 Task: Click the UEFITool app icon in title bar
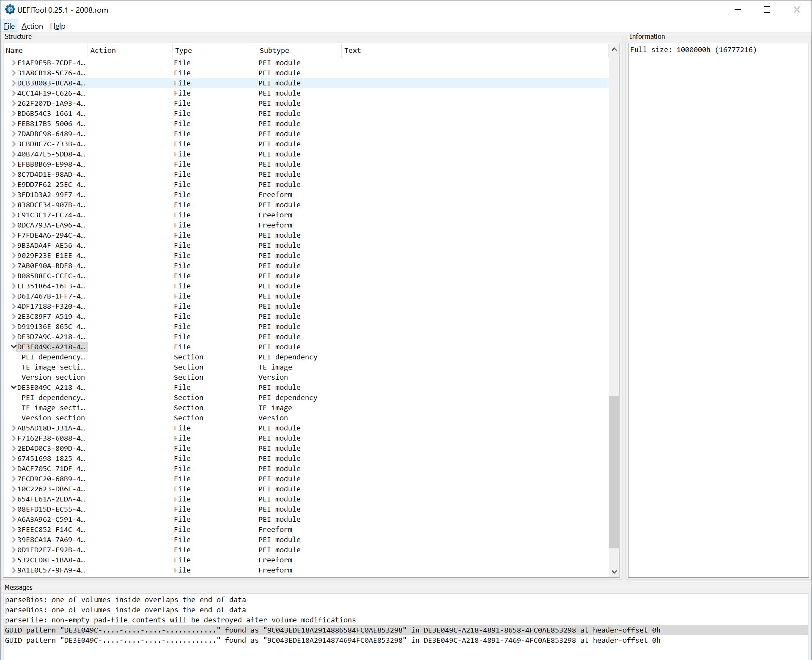[10, 10]
